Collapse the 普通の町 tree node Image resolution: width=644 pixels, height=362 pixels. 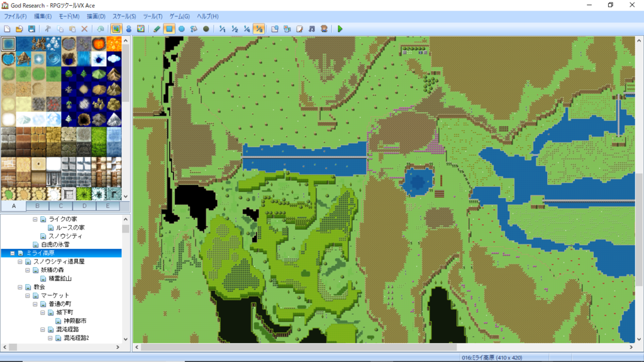[x=35, y=304]
